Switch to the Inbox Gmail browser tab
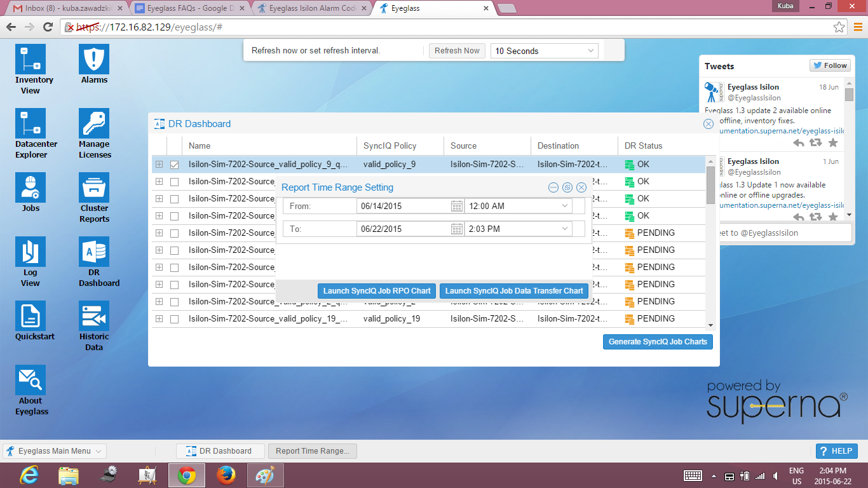 [66, 9]
